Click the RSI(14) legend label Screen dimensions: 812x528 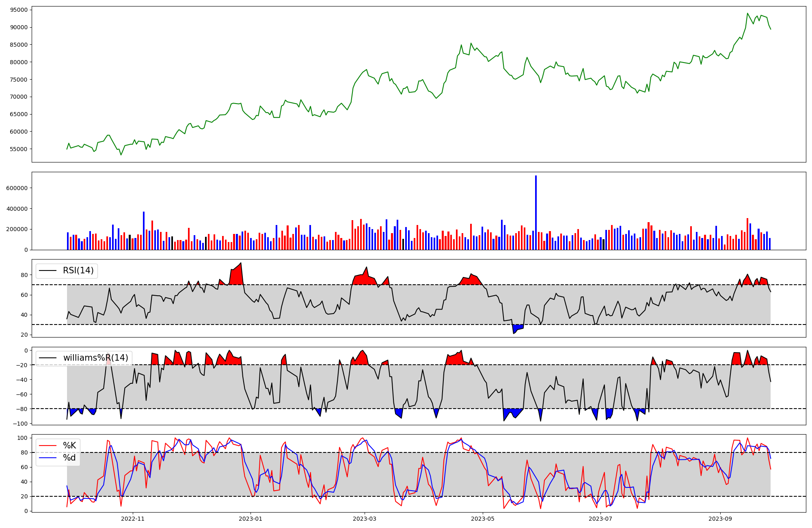point(78,270)
